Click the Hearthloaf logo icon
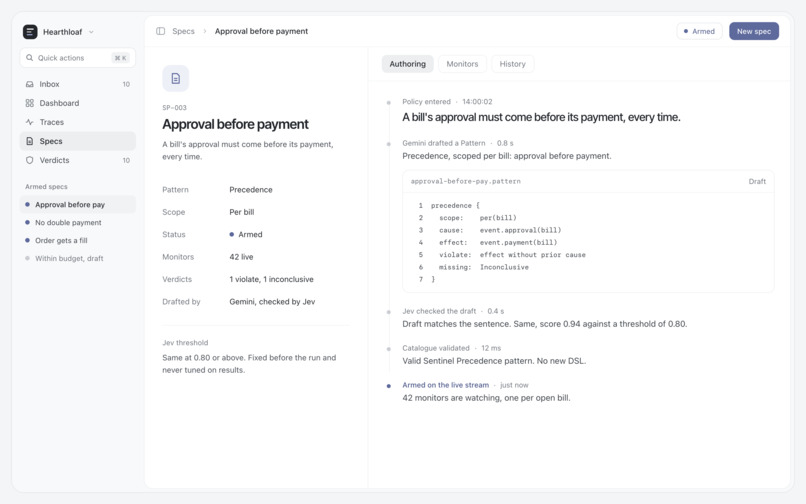The image size is (806, 504). point(30,32)
